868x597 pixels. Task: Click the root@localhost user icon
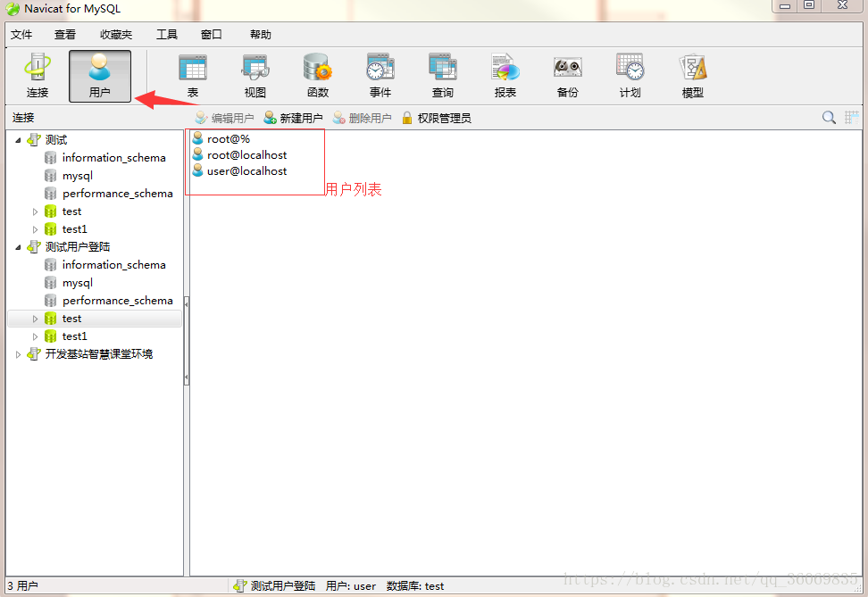tap(197, 154)
